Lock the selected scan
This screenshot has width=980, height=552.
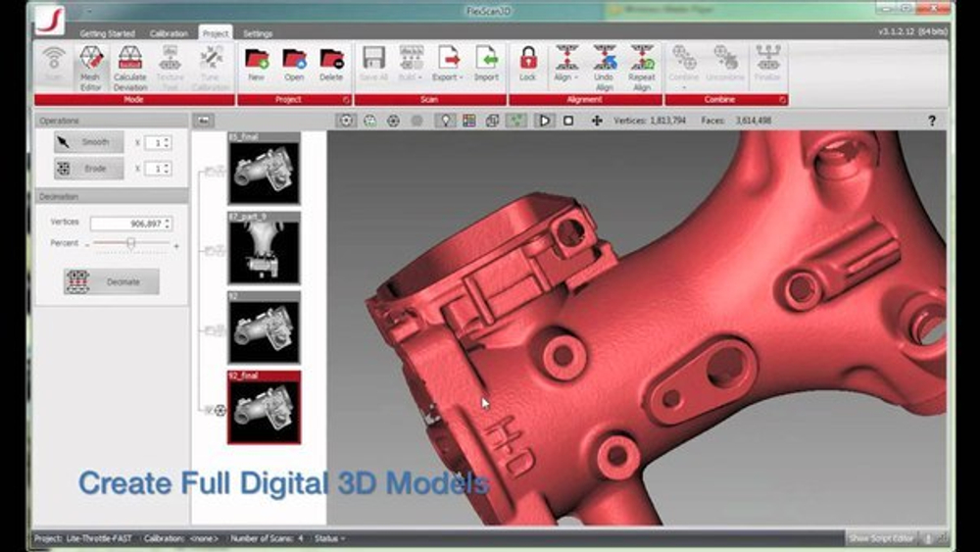pos(528,65)
